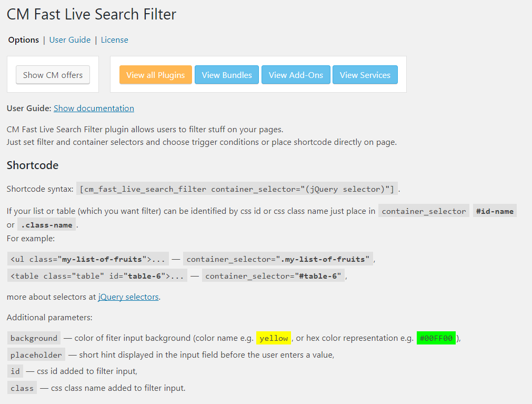
Task: Click the green #00FF00 hex color example
Action: click(x=436, y=338)
